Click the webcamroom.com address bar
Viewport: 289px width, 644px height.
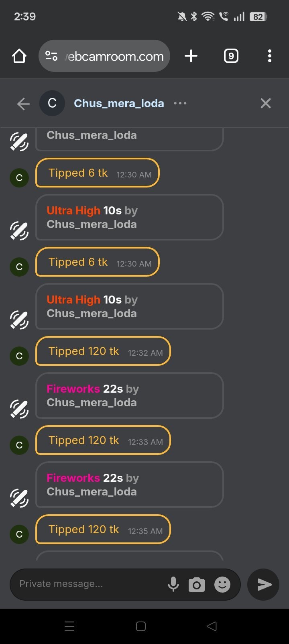pyautogui.click(x=114, y=56)
